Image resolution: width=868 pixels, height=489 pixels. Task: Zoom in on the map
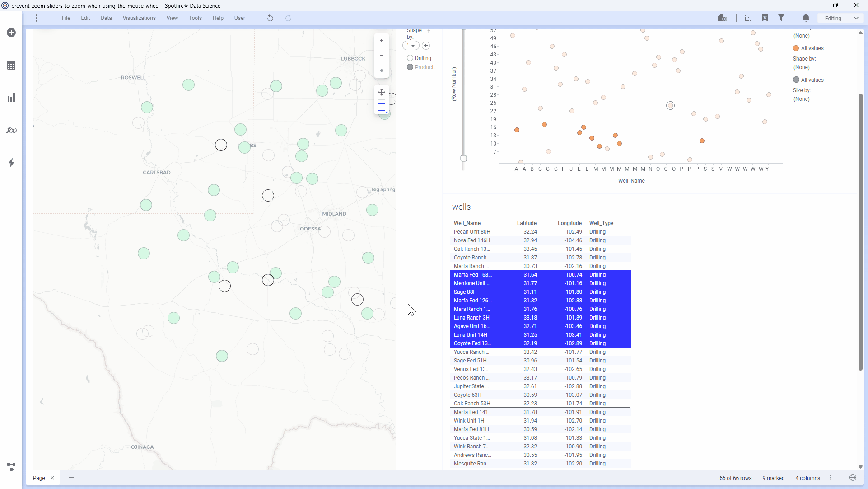pos(382,41)
